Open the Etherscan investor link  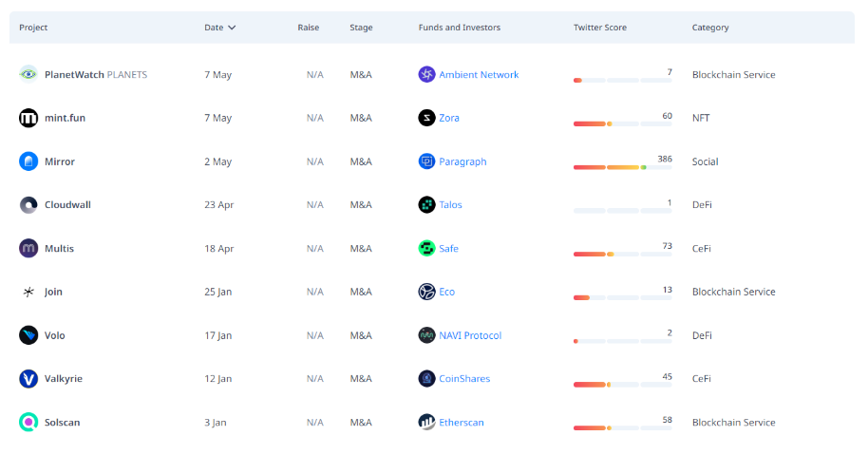[x=462, y=423]
